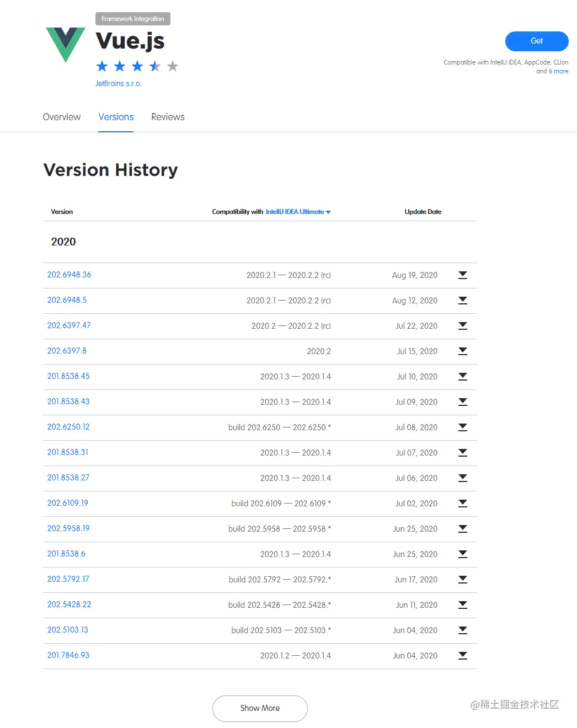This screenshot has width=577, height=728.
Task: Open the IntelliJ IDEA Ultimate compatibility dropdown
Action: coord(298,212)
